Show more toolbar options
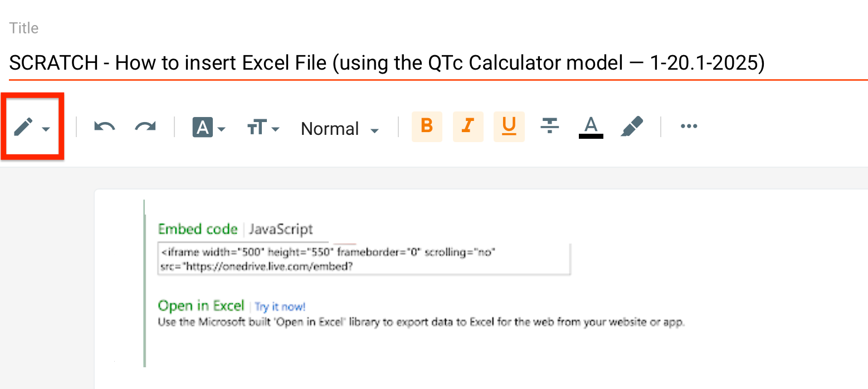 coord(689,127)
